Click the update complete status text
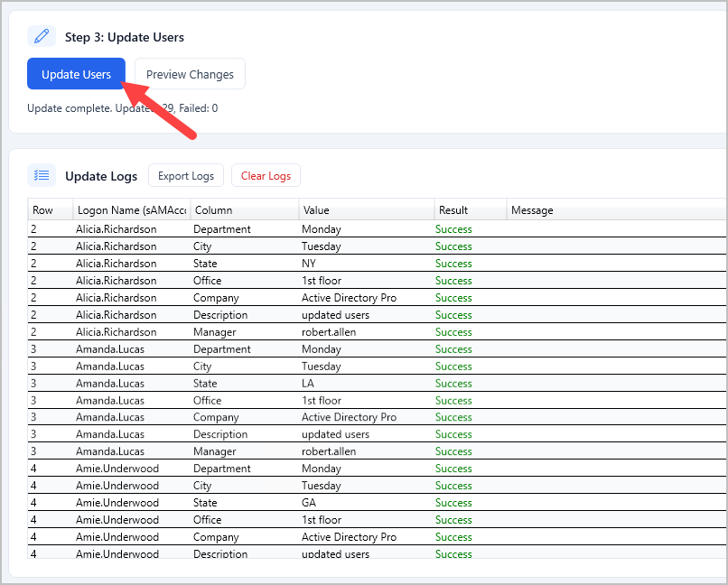Screen dimensions: 728x585 (122, 108)
